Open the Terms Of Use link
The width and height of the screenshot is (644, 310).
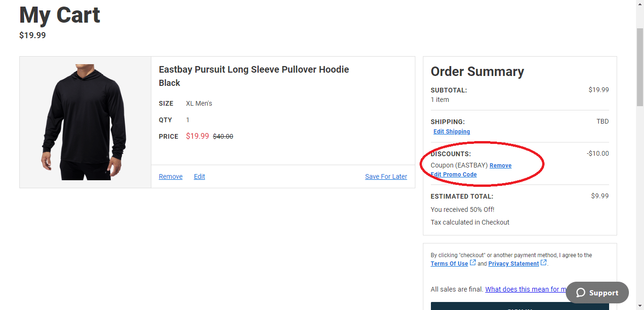[449, 264]
